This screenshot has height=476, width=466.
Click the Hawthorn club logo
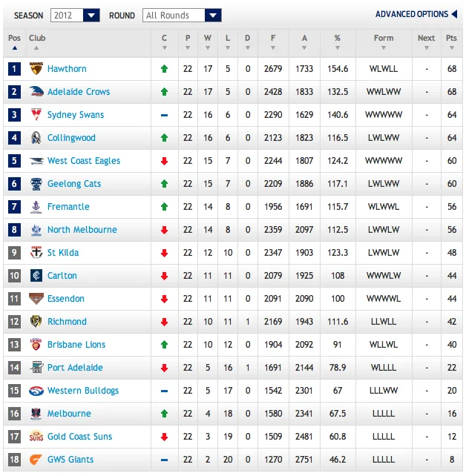[36, 69]
